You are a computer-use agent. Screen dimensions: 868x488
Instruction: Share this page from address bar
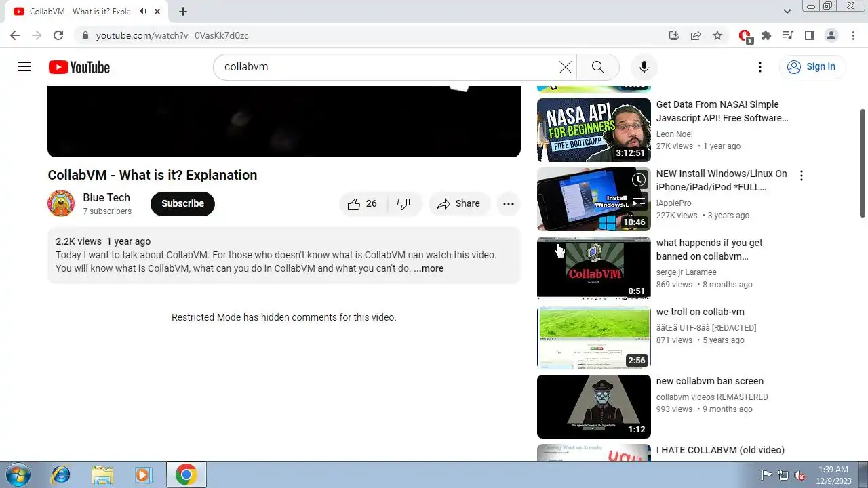pyautogui.click(x=696, y=35)
